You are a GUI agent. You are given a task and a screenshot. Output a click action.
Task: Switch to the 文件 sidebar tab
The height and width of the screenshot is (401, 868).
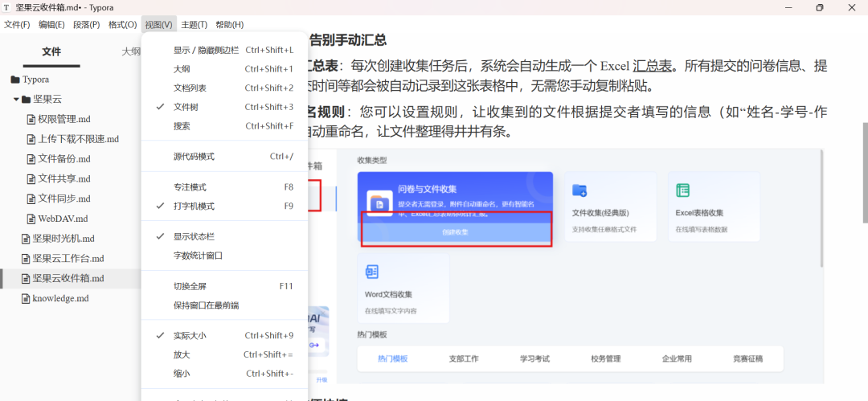tap(51, 51)
